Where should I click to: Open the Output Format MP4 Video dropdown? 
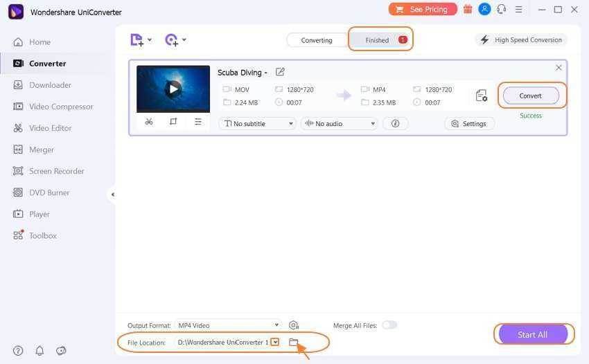pyautogui.click(x=229, y=325)
